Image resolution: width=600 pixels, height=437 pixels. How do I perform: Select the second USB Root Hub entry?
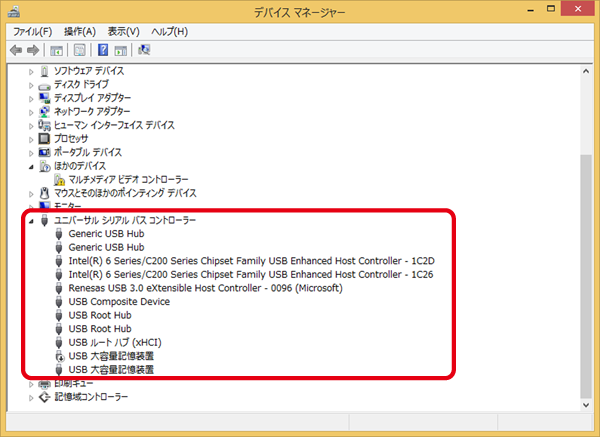[x=100, y=329]
